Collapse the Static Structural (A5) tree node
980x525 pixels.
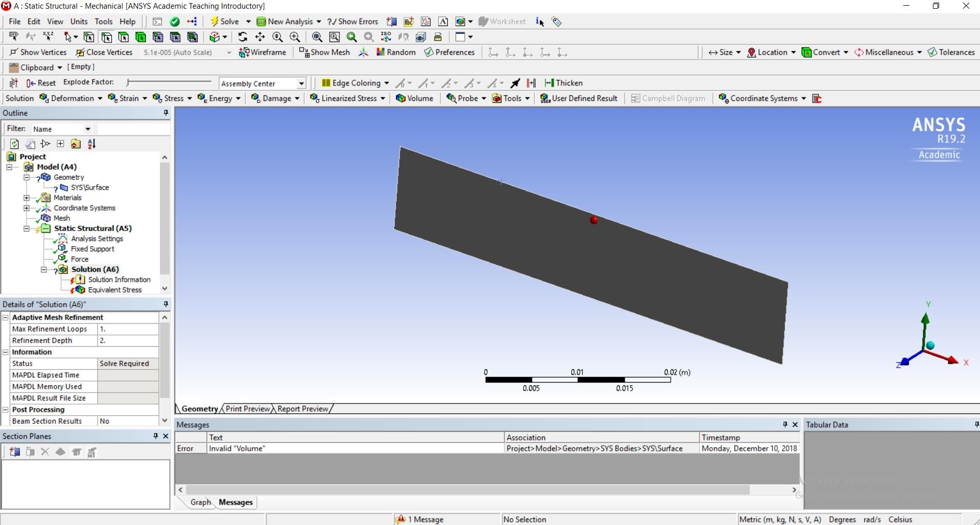point(27,228)
